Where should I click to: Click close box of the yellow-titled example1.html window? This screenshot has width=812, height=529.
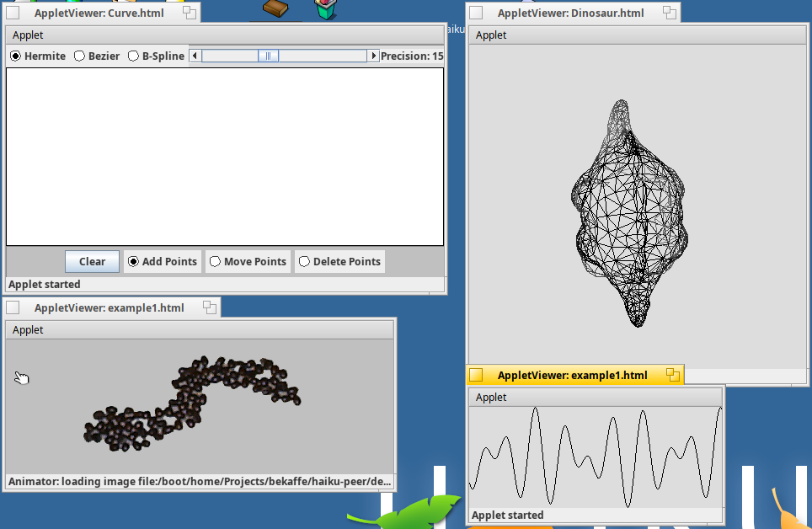point(476,375)
